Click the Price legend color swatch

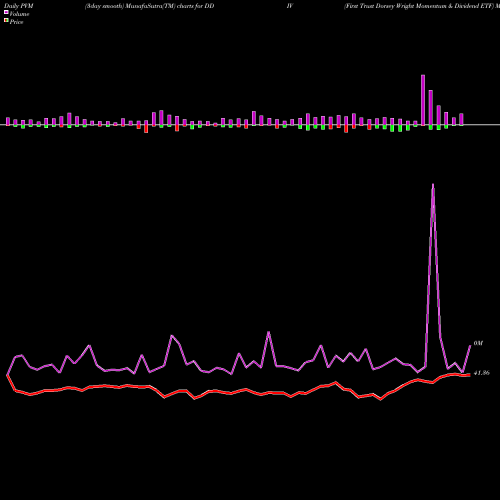coord(6,21)
